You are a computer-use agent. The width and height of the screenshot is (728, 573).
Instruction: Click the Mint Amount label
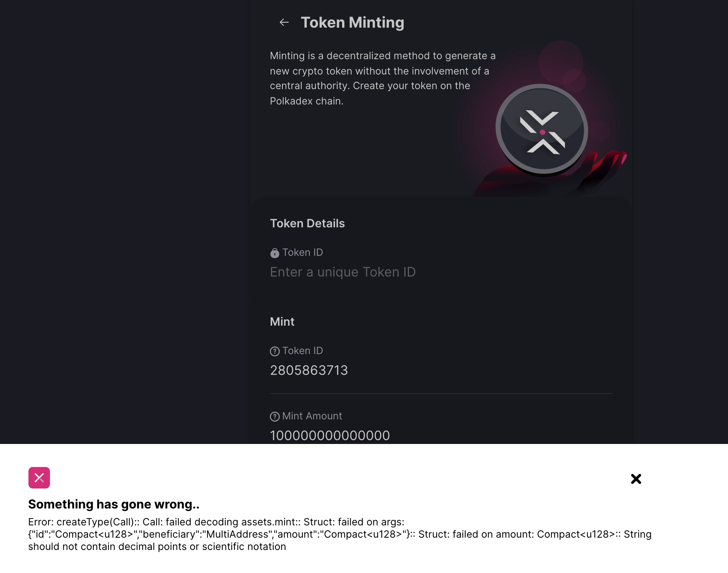tap(311, 416)
